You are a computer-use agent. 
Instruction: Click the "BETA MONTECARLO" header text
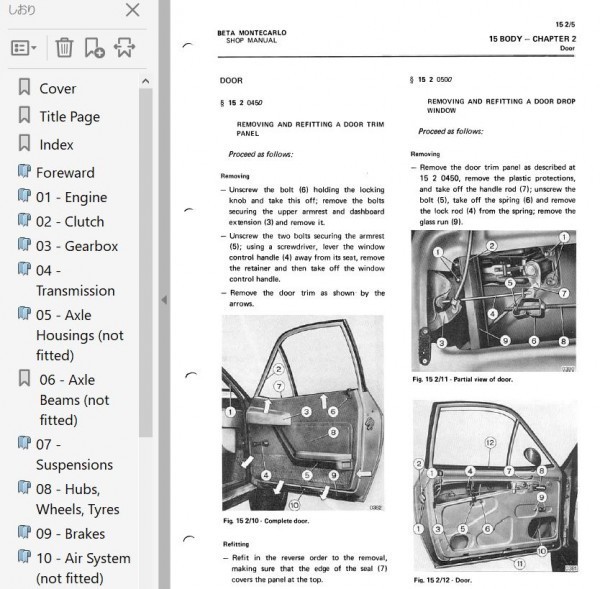tap(252, 33)
